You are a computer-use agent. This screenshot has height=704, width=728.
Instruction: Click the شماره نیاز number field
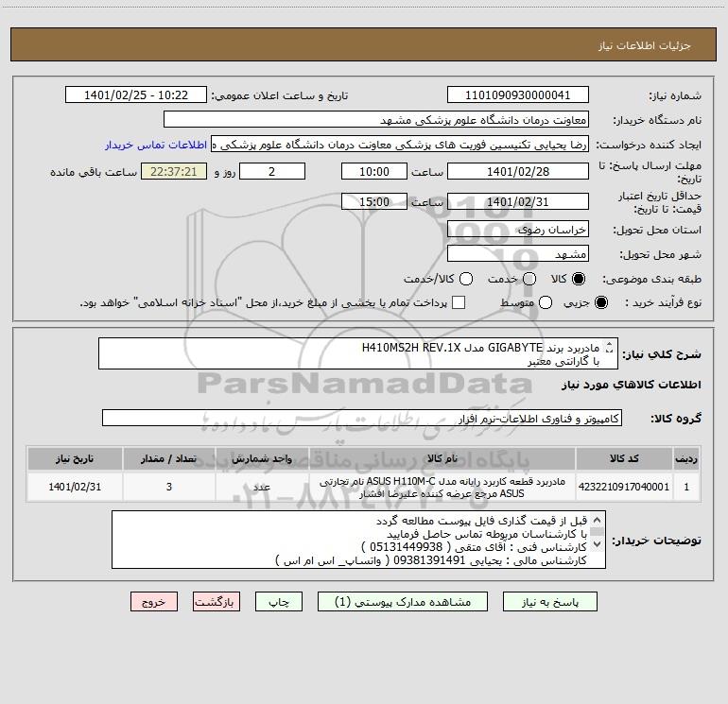pos(518,95)
